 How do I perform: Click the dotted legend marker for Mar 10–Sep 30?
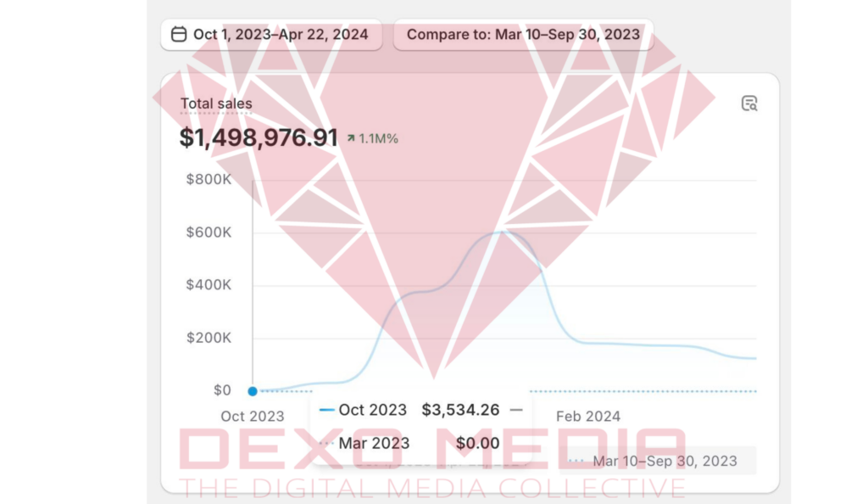click(576, 462)
